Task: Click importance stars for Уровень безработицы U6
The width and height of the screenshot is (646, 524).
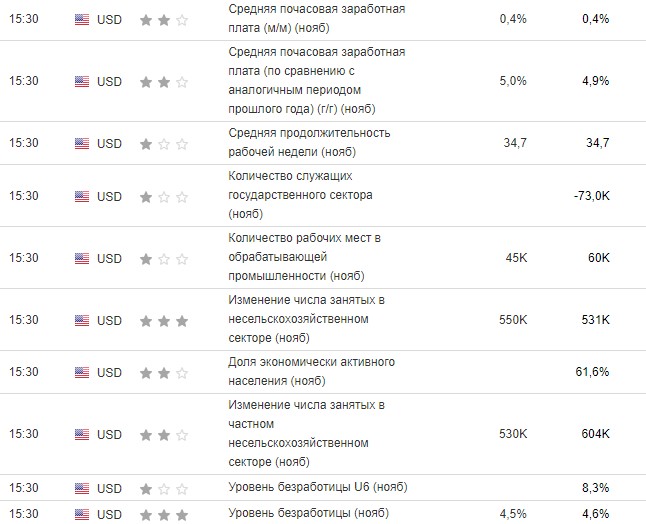Action: [163, 487]
